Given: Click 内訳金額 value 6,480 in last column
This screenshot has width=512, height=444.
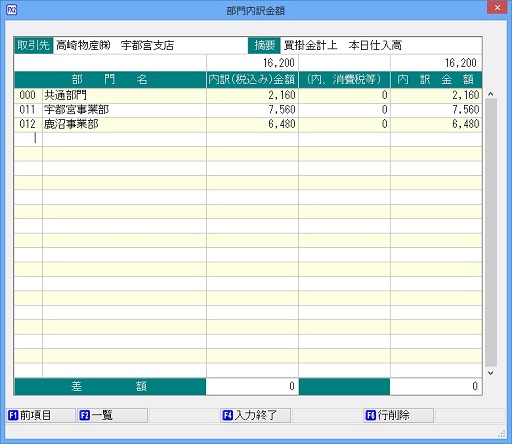Looking at the screenshot, I should coord(436,124).
